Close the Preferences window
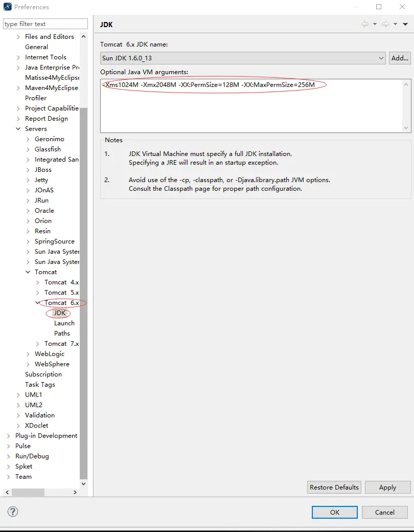Screen dimensions: 414x532 [x=402, y=7]
